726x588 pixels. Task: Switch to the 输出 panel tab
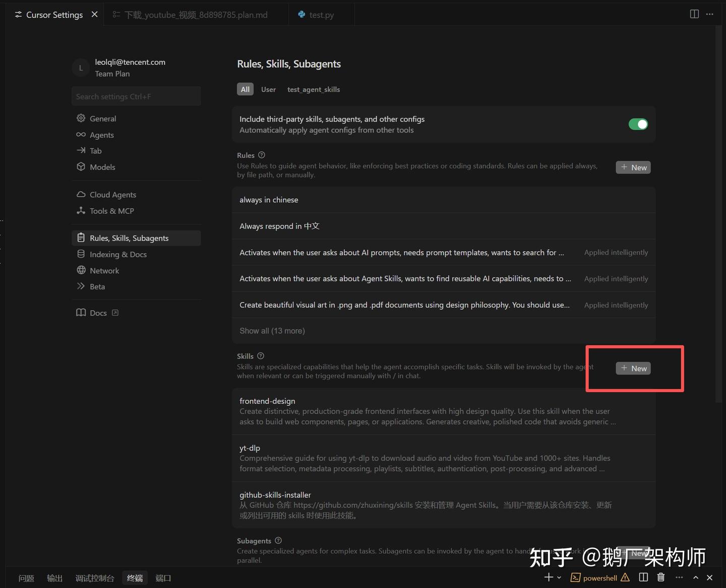point(54,578)
